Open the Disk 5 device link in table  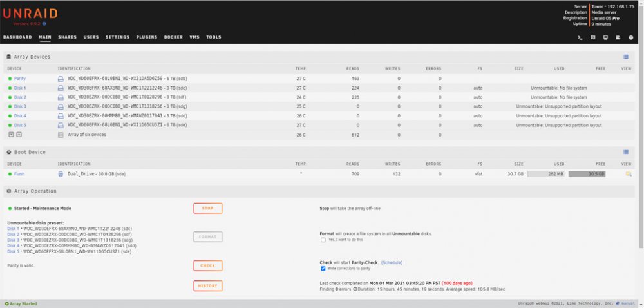(x=20, y=125)
